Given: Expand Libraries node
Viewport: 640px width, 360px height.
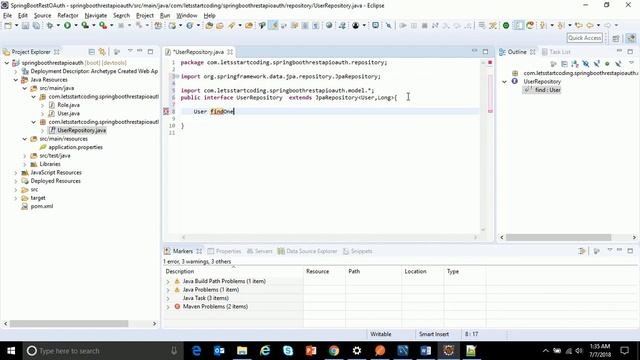Looking at the screenshot, I should [x=25, y=164].
